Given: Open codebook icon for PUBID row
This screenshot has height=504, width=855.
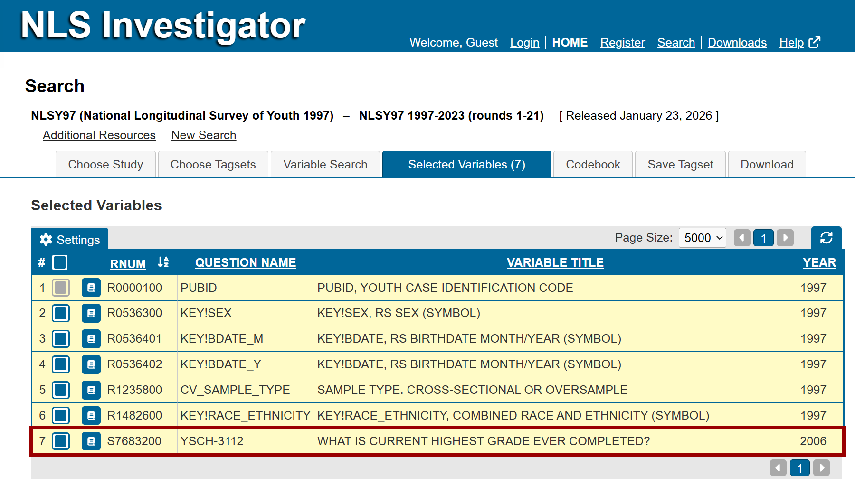Looking at the screenshot, I should click(91, 288).
